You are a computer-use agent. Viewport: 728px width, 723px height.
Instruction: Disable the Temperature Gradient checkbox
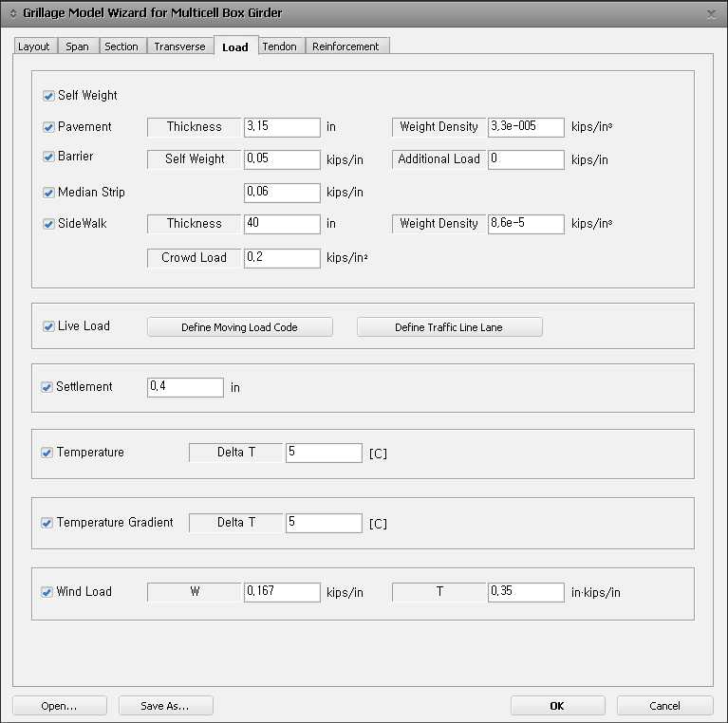click(x=47, y=523)
